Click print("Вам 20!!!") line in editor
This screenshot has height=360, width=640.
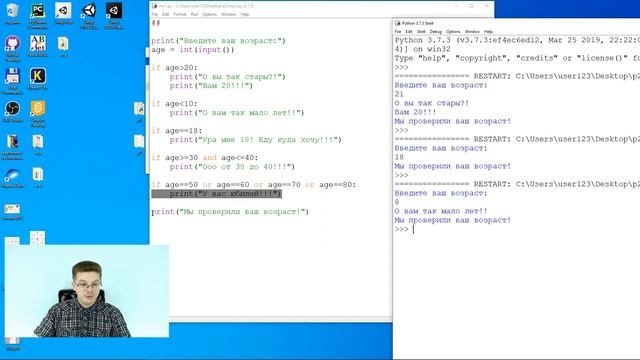click(x=211, y=86)
